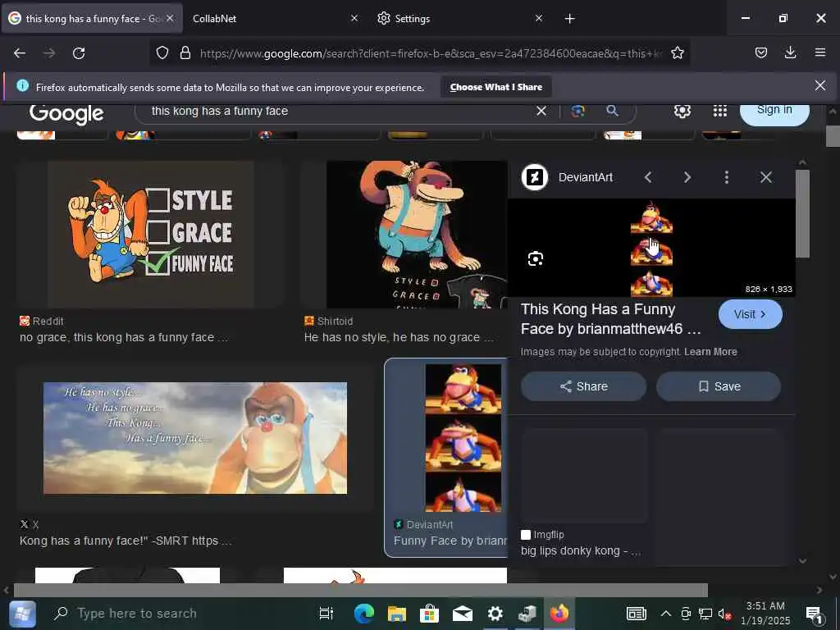Save the previewed image to collection
This screenshot has height=630, width=840.
click(x=719, y=386)
